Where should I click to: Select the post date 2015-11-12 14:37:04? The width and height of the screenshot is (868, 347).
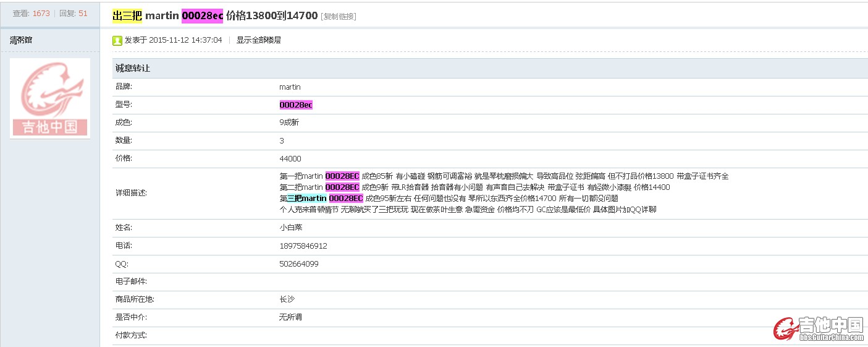[x=185, y=40]
